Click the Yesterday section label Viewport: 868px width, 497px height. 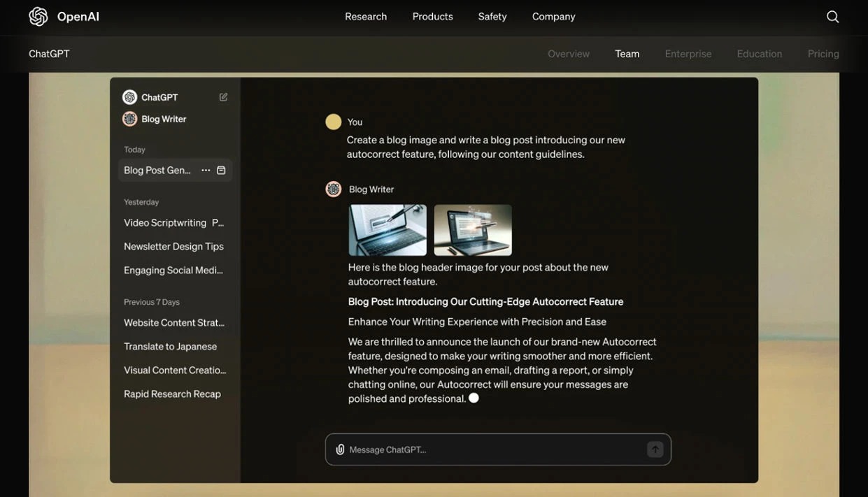[141, 202]
